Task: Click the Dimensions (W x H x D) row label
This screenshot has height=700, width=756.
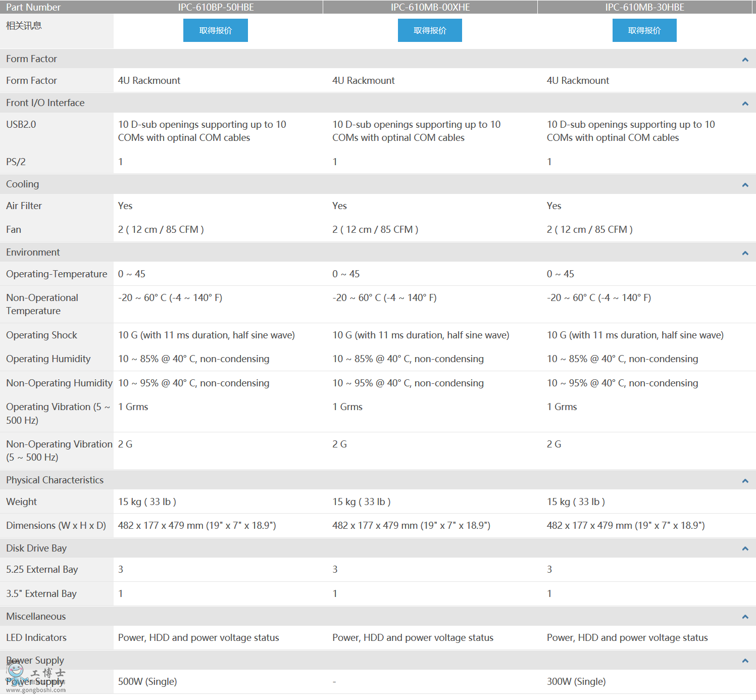Action: 56,525
